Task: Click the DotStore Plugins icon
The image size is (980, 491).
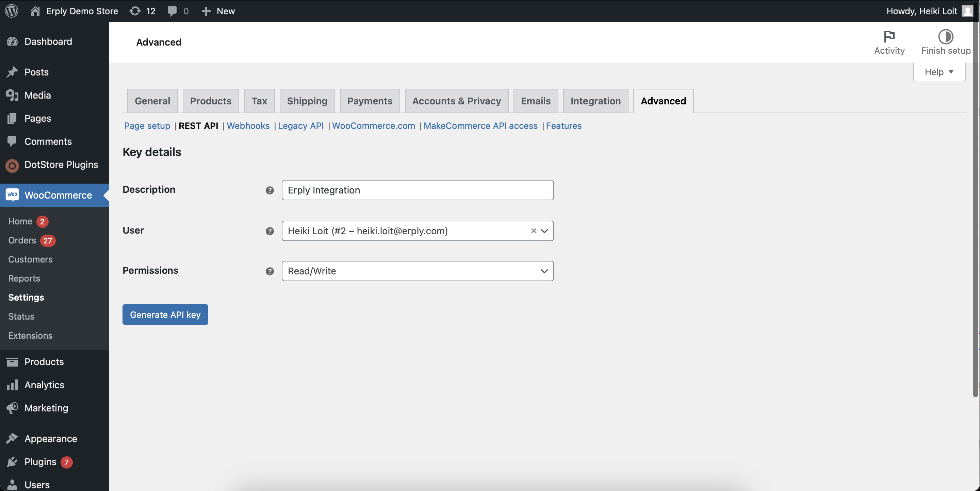Action: coord(13,166)
